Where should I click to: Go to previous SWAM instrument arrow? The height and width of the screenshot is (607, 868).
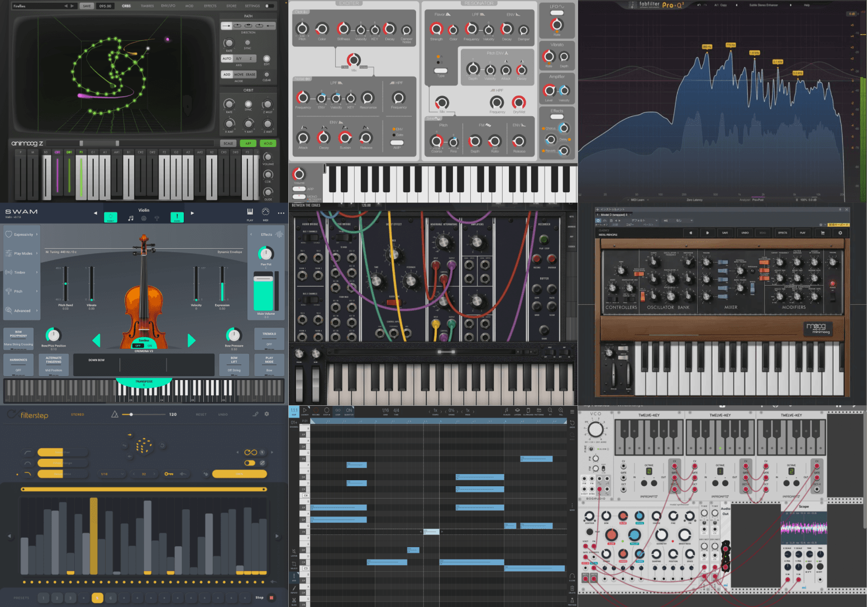point(96,213)
